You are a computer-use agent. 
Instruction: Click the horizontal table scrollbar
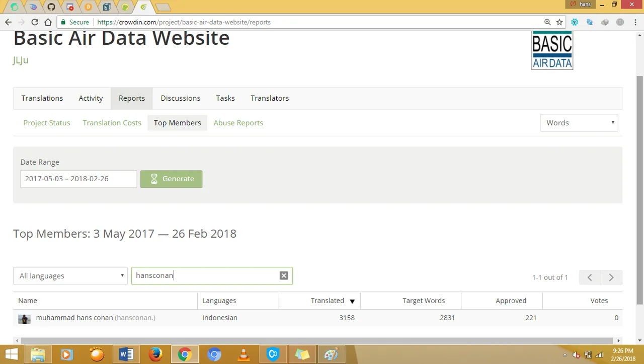point(317,340)
